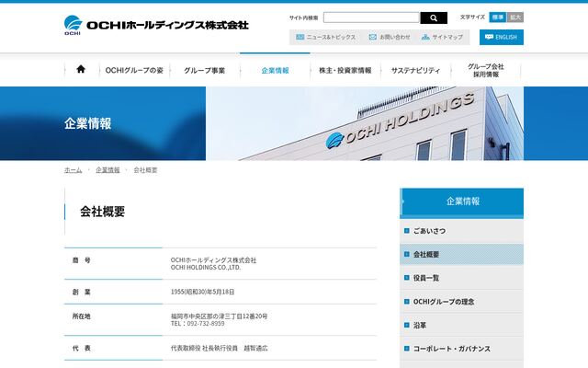
Task: Click the search magnifier button
Action: pos(434,17)
